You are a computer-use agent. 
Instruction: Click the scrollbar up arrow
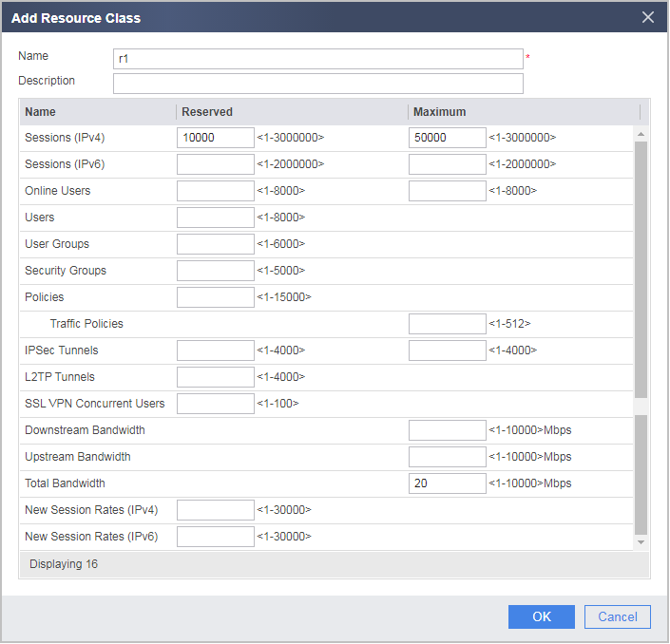coord(641,135)
